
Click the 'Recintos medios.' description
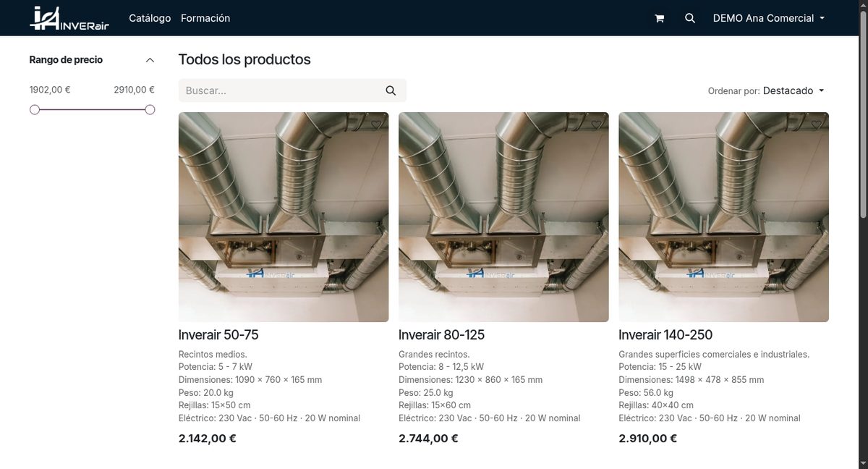(213, 354)
